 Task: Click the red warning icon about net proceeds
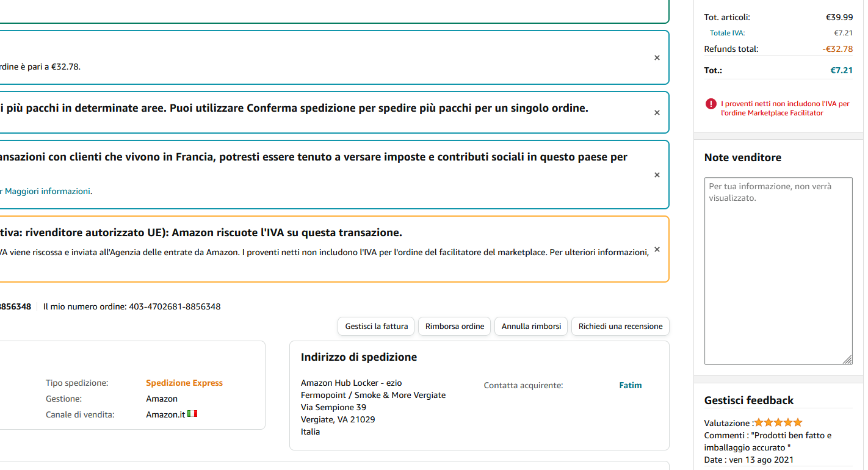tap(711, 104)
